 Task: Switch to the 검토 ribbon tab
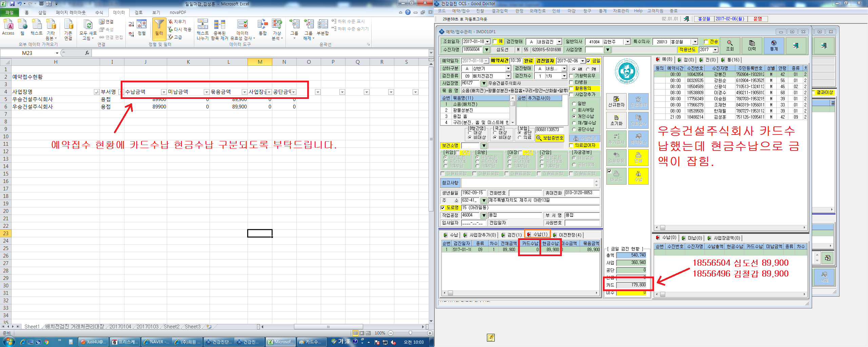pos(139,13)
